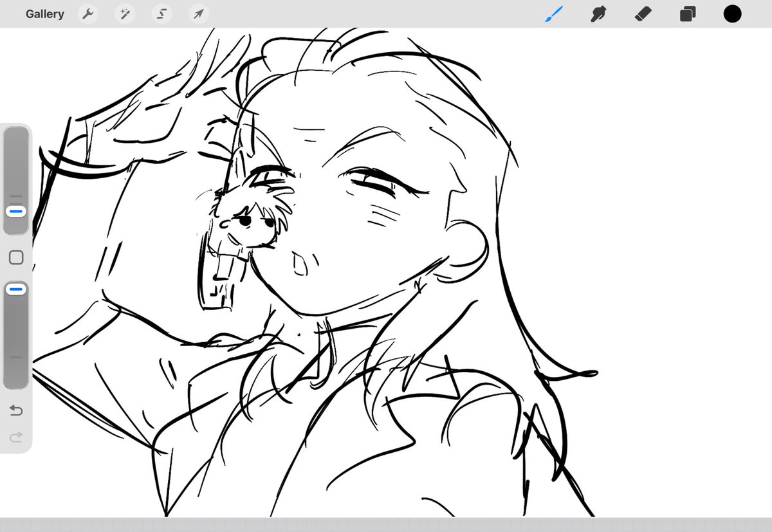Adjust the brush size slider

16,181
